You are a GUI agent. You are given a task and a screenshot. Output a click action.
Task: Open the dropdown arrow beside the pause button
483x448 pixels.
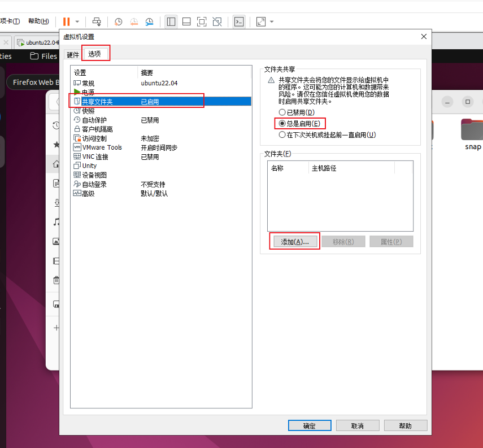(x=77, y=21)
